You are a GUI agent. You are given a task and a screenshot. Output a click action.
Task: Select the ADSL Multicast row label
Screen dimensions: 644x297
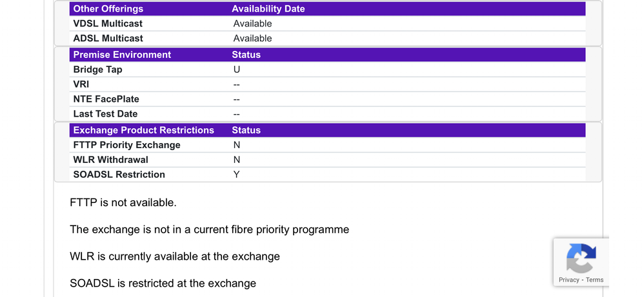(108, 39)
